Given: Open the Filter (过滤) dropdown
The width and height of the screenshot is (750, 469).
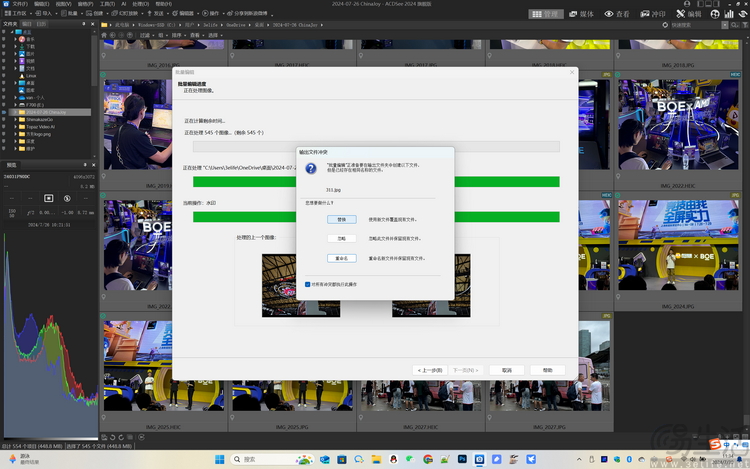Looking at the screenshot, I should click(x=146, y=35).
